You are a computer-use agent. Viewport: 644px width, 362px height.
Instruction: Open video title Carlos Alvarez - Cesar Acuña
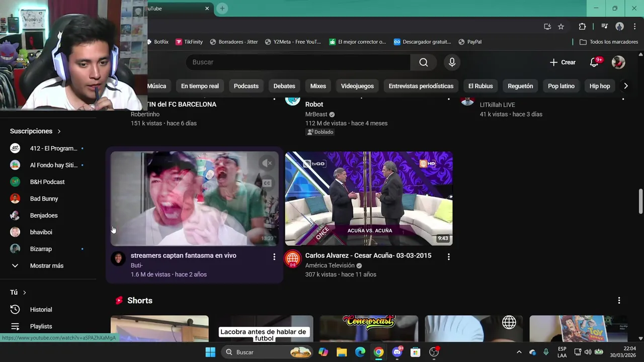tap(368, 255)
